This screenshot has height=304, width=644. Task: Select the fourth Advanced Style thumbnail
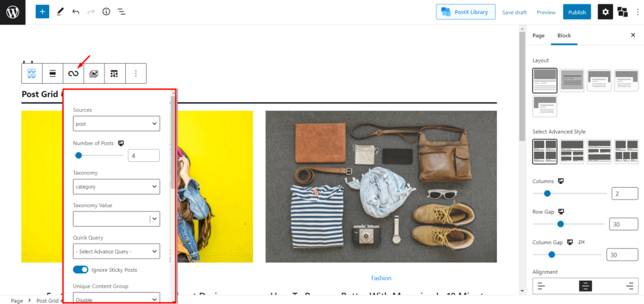tap(626, 152)
